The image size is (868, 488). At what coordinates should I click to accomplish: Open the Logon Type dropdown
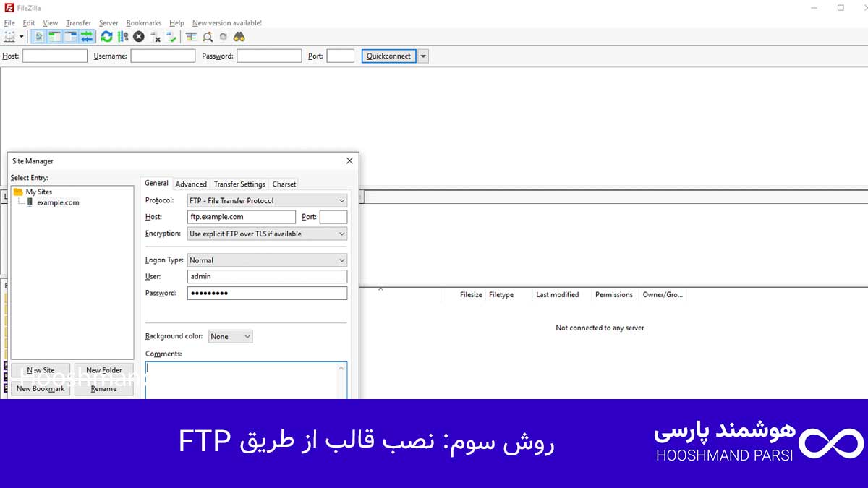click(267, 260)
